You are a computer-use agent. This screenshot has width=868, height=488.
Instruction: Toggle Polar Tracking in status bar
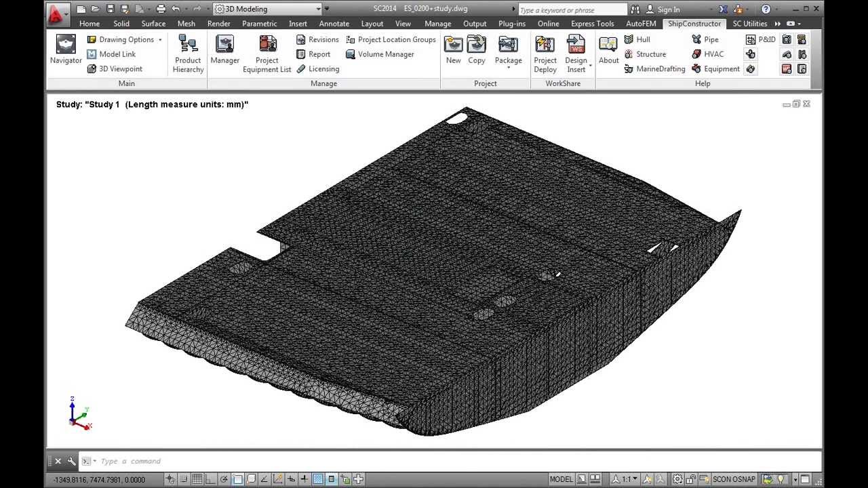[x=224, y=479]
